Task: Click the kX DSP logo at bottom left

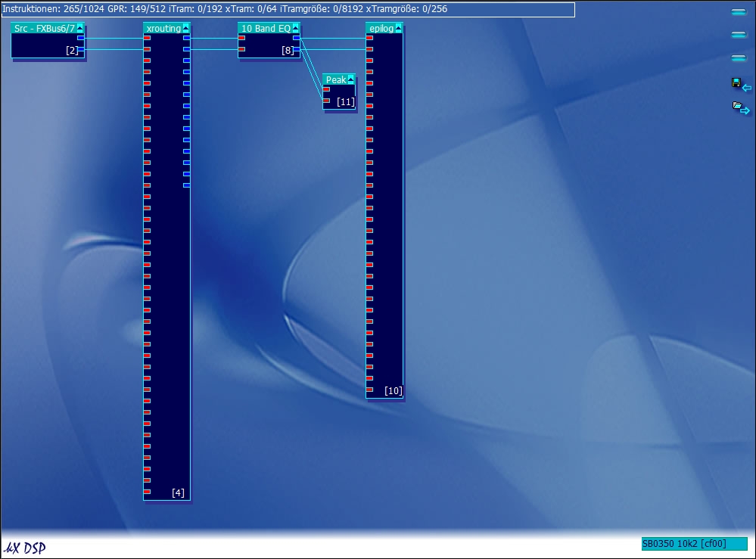Action: (x=25, y=548)
